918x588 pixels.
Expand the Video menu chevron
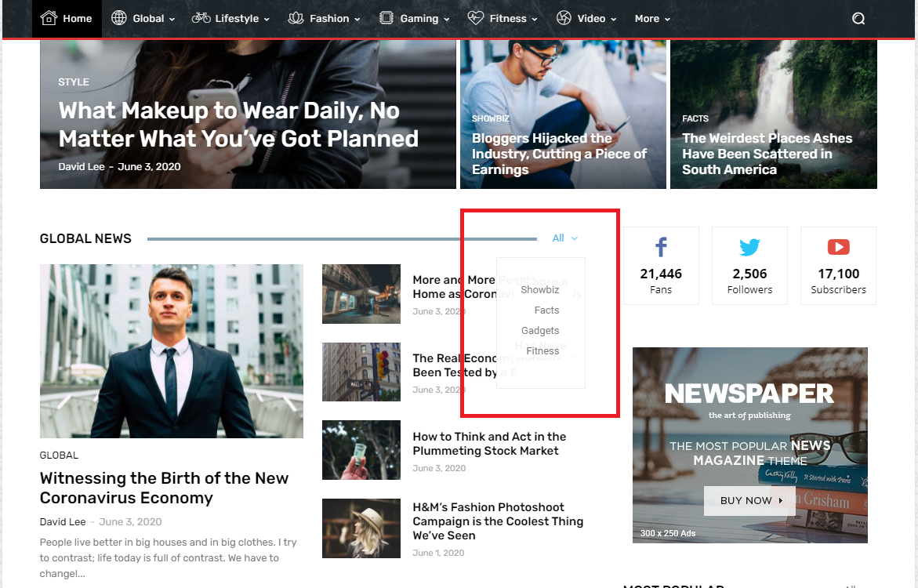(x=614, y=20)
